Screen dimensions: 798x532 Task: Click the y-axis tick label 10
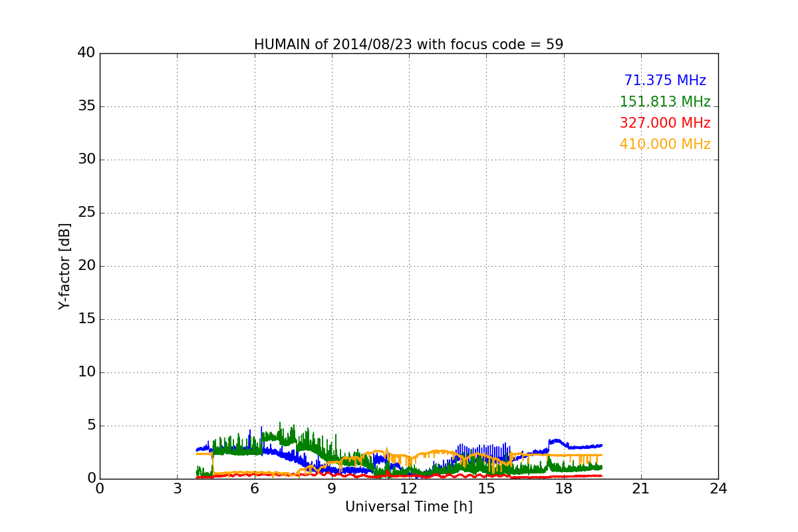pos(86,372)
